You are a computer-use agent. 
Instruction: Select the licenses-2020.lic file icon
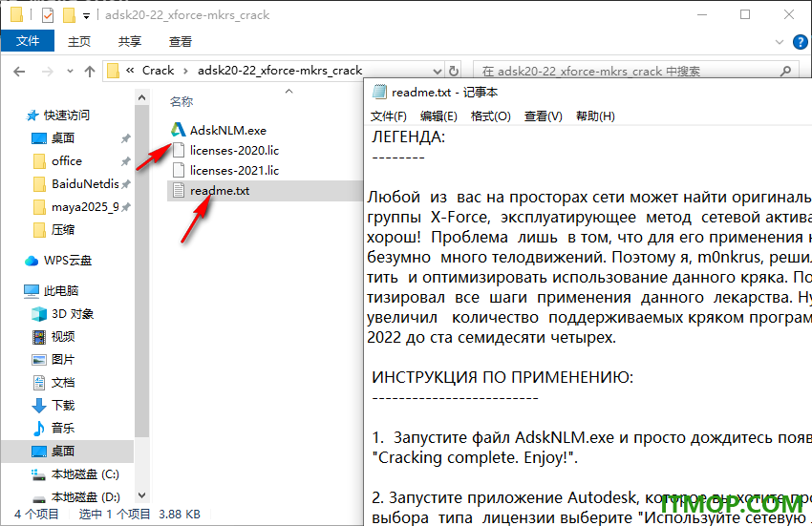tap(179, 151)
